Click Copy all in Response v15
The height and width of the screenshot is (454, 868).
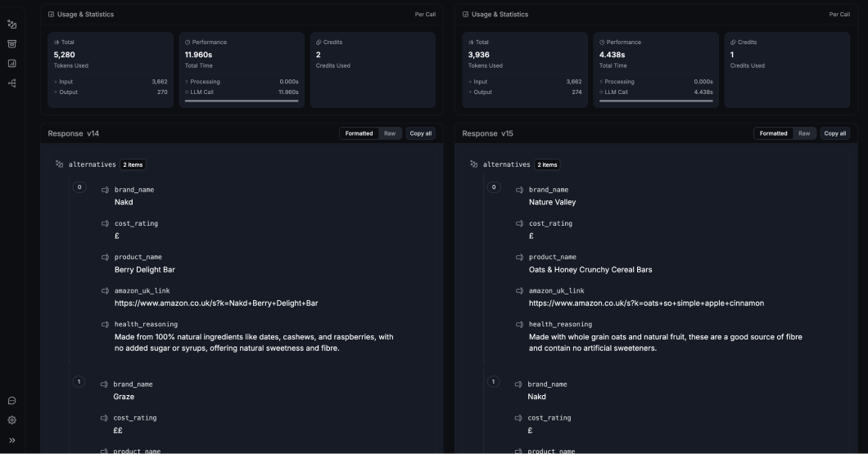(x=835, y=133)
